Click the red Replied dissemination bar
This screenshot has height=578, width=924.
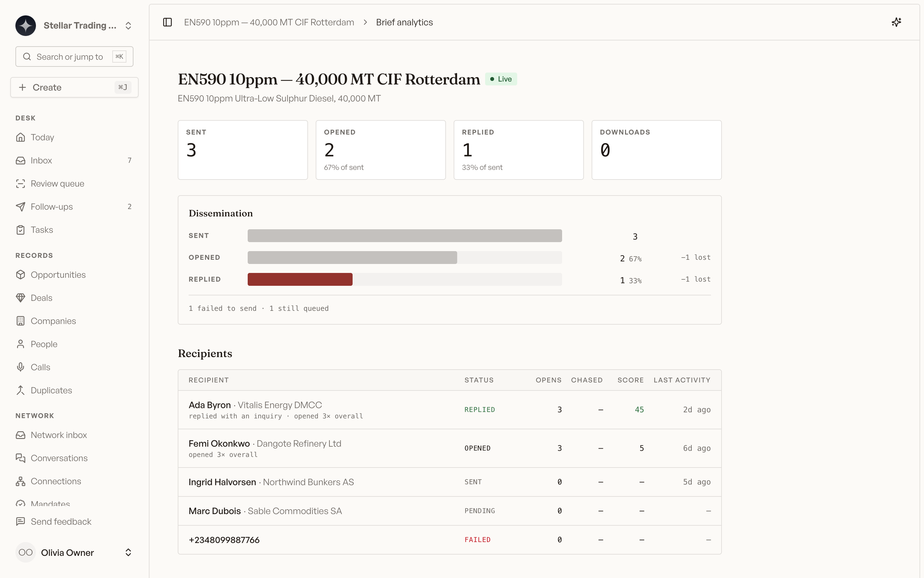pos(300,279)
